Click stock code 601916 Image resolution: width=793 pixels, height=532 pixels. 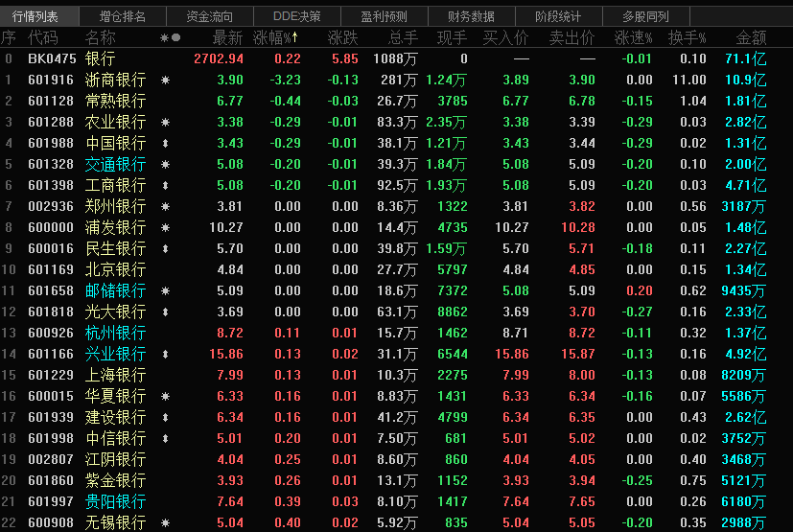[x=51, y=80]
